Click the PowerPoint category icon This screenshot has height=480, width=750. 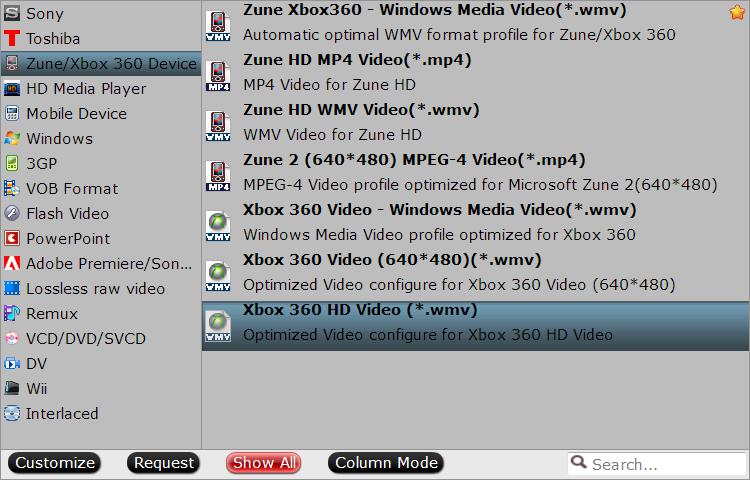(12, 238)
